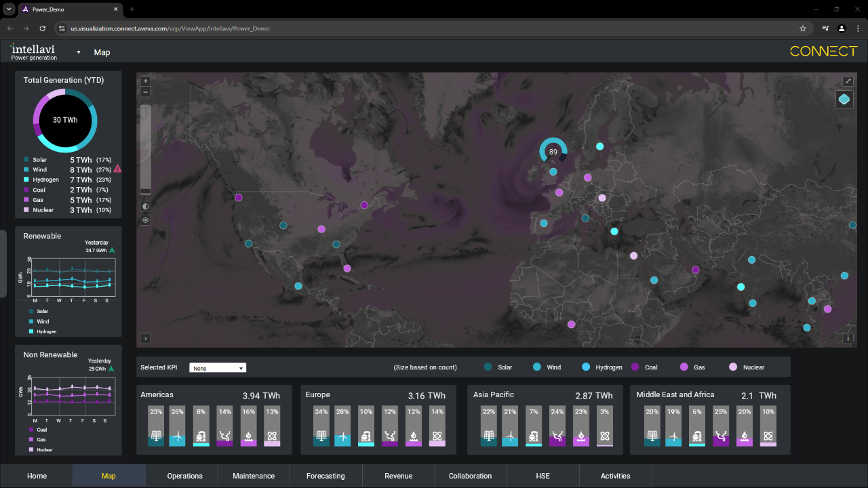Click the Asia Pacific region title
This screenshot has width=868, height=488.
(494, 394)
